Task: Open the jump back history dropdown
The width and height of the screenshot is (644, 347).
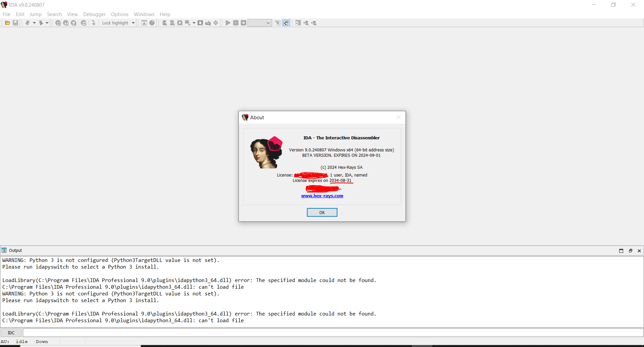Action: pos(34,23)
